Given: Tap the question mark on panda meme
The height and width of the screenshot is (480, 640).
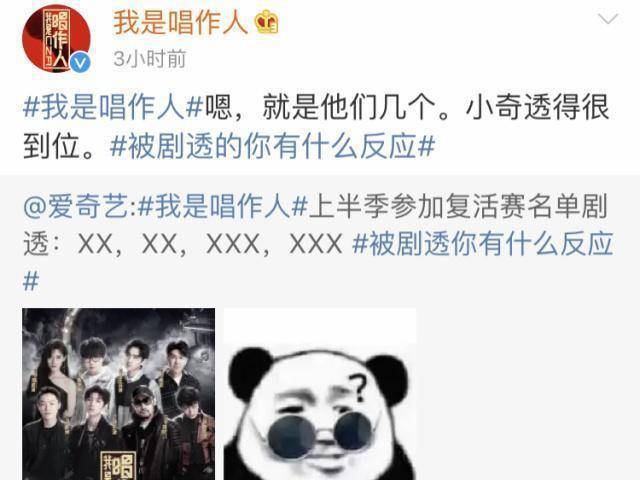Looking at the screenshot, I should (359, 388).
